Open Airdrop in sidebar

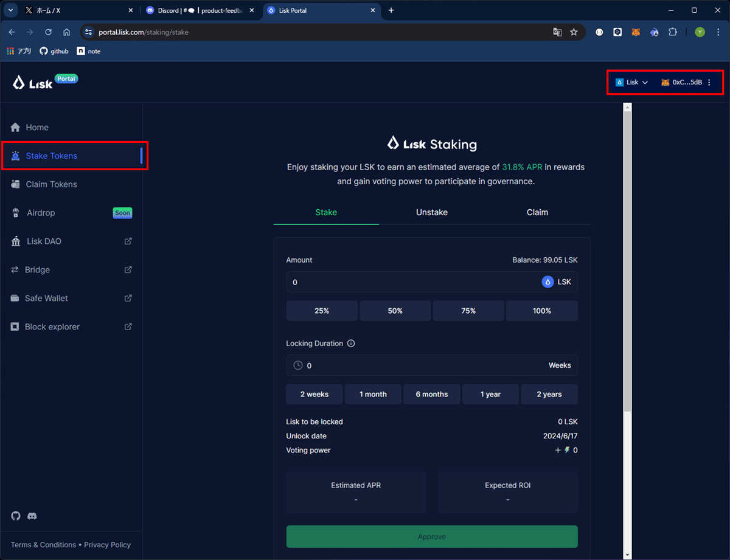tap(71, 213)
